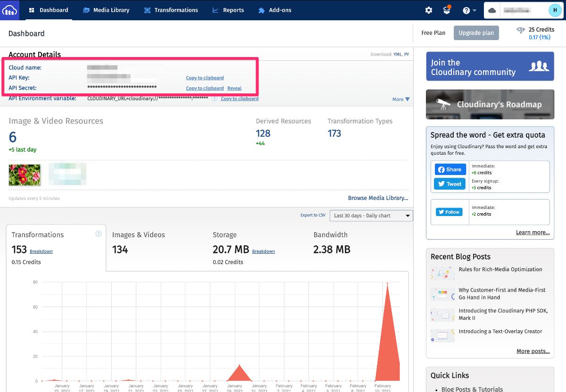Copy API Environment variable to clipboard
566x392 pixels.
[240, 99]
